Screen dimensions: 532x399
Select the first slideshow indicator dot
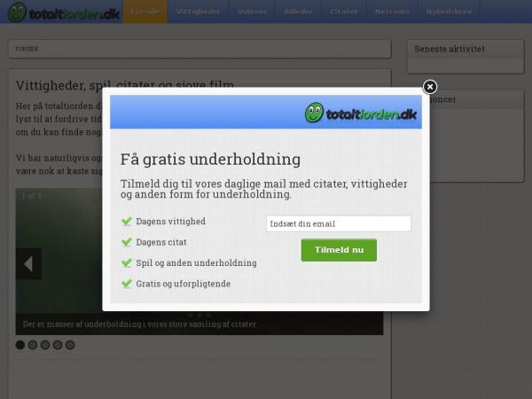click(x=20, y=345)
